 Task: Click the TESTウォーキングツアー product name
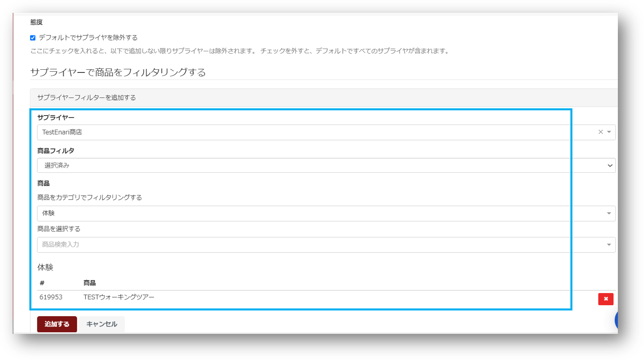(x=119, y=297)
